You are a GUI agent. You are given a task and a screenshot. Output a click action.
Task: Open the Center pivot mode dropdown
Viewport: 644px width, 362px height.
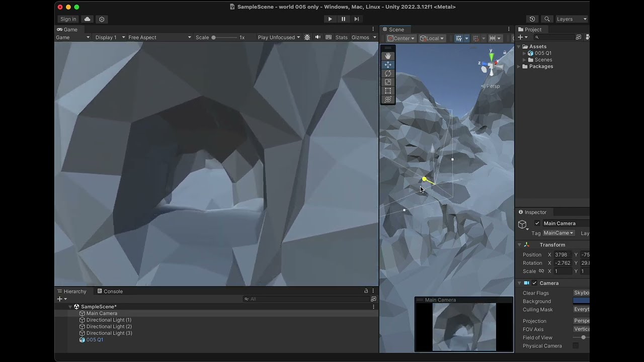pos(400,38)
